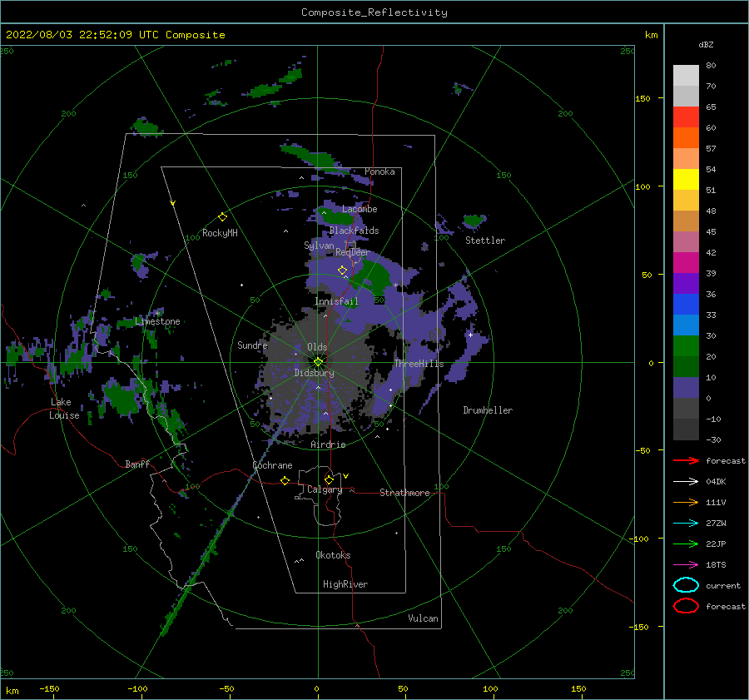Click the yellow diamond marker above Calgary label
This screenshot has width=749, height=700.
point(329,479)
